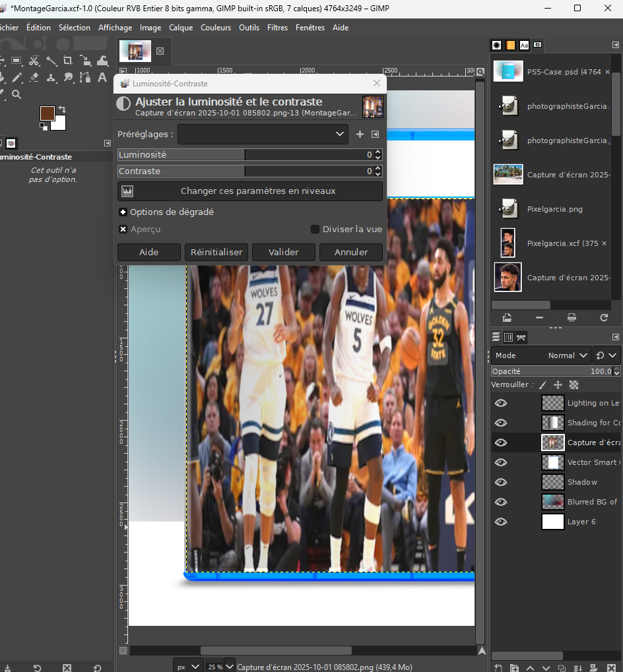Switch to the Channels panel tab
This screenshot has width=623, height=672.
pos(508,338)
